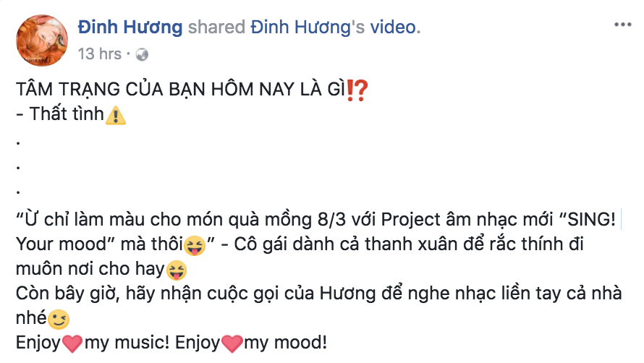Click the heart emoji before "my music!"
Image resolution: width=644 pixels, height=363 pixels.
coord(72,343)
